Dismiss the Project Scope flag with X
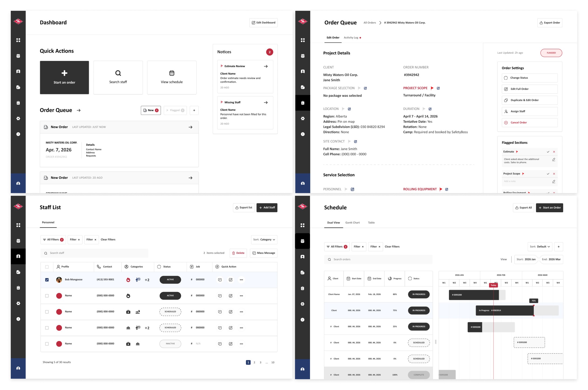 click(554, 174)
